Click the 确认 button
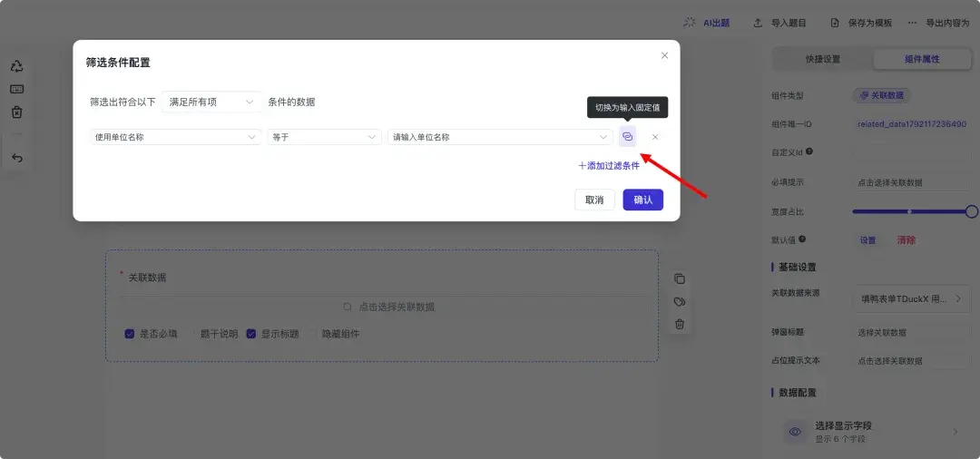Viewport: 980px width, 459px height. pyautogui.click(x=643, y=200)
